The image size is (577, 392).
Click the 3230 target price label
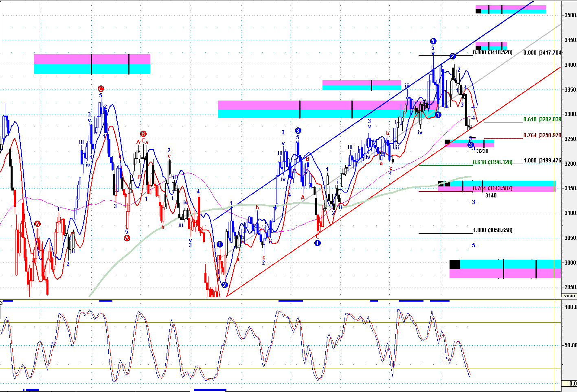483,151
